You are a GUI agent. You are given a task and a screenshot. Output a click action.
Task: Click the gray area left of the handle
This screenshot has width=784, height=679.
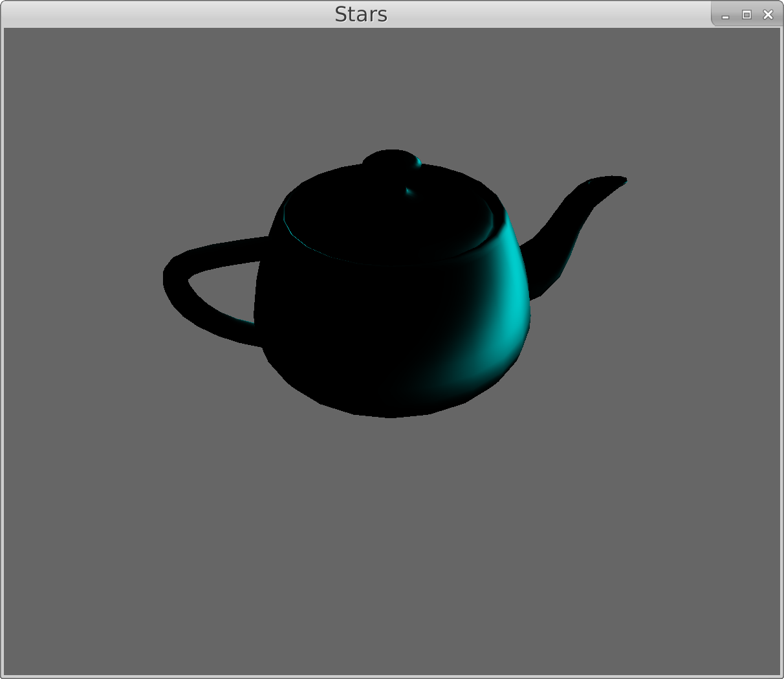coord(84,285)
